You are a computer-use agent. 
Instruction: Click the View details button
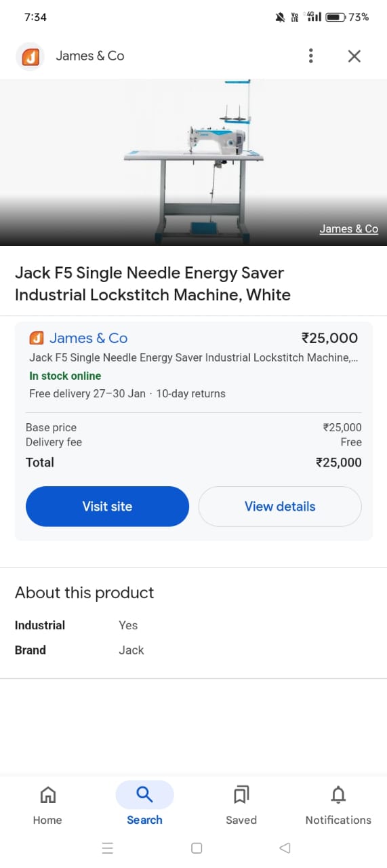[280, 507]
